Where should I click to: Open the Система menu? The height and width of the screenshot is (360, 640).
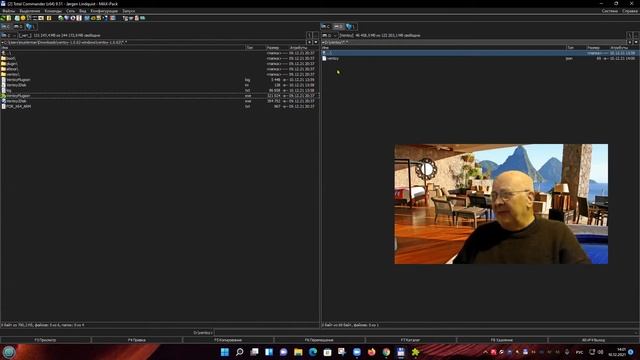(x=609, y=11)
